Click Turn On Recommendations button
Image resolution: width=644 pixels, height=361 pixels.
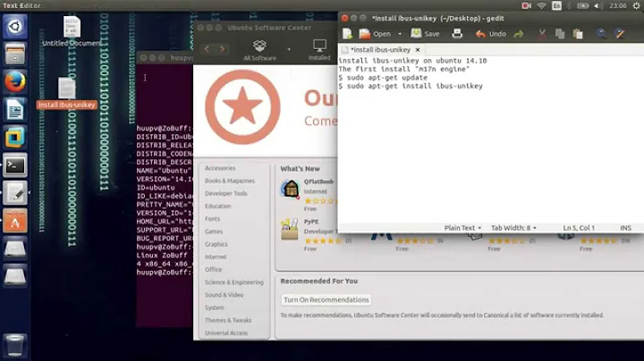[x=326, y=300]
